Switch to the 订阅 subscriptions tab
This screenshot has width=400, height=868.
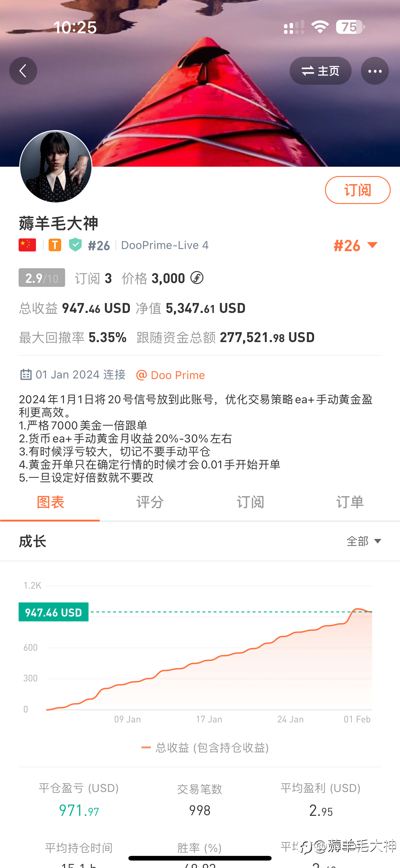(250, 502)
